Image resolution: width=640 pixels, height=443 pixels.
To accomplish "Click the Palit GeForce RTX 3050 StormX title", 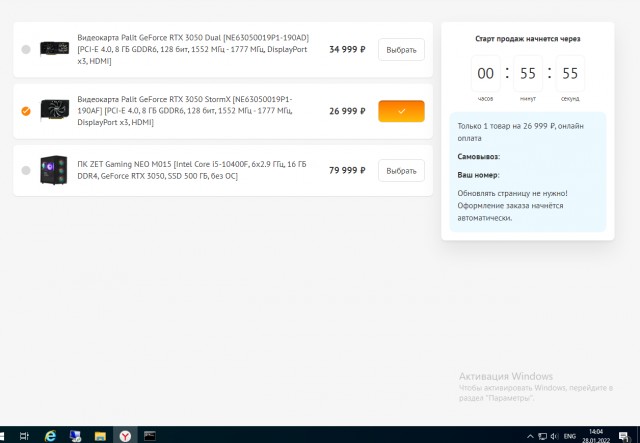I will (x=185, y=111).
